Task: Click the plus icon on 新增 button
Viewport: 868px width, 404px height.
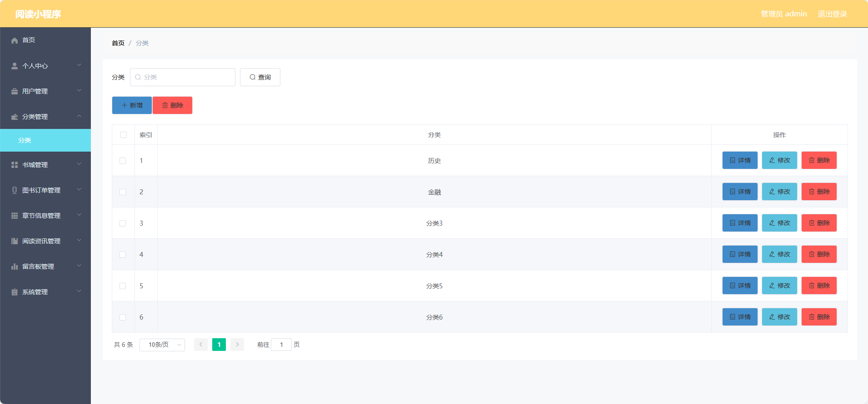Action: click(125, 105)
